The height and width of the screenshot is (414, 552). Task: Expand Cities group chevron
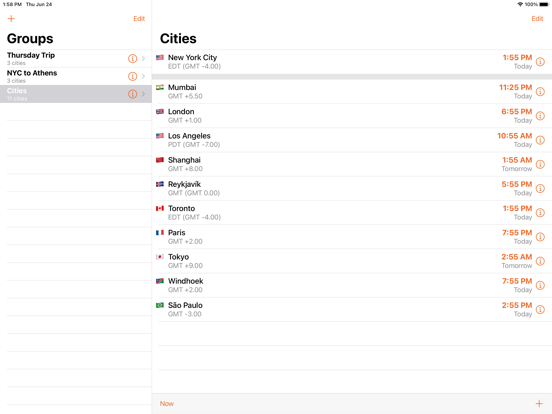tap(143, 94)
